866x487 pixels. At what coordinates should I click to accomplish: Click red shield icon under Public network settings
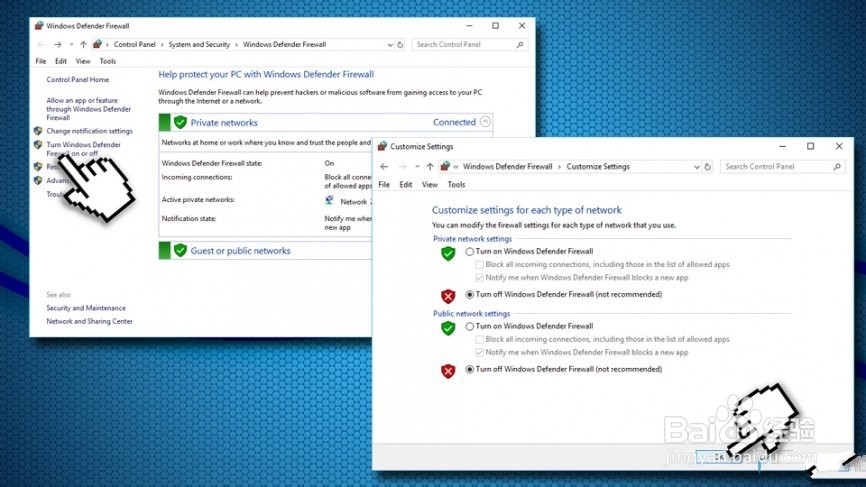click(448, 371)
